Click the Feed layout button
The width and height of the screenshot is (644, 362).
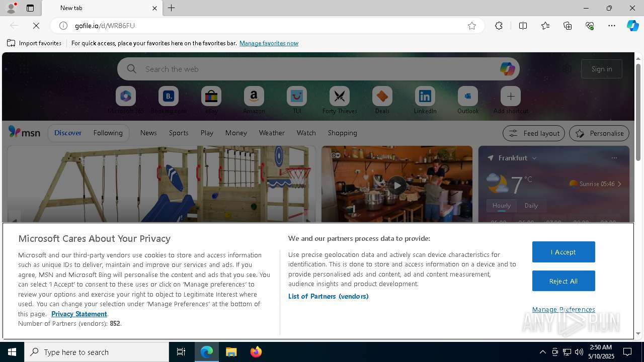(x=533, y=133)
